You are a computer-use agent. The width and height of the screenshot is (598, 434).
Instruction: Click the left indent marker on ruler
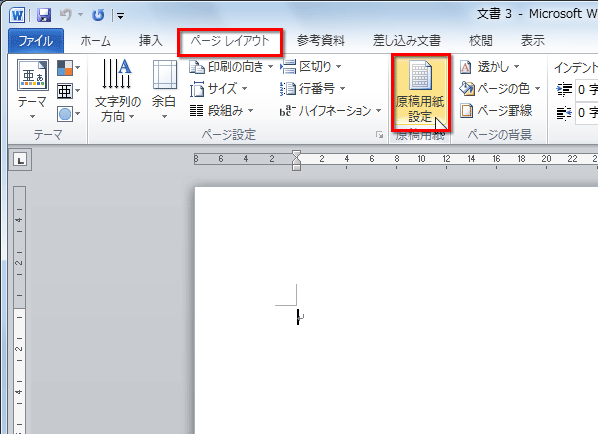[x=296, y=167]
